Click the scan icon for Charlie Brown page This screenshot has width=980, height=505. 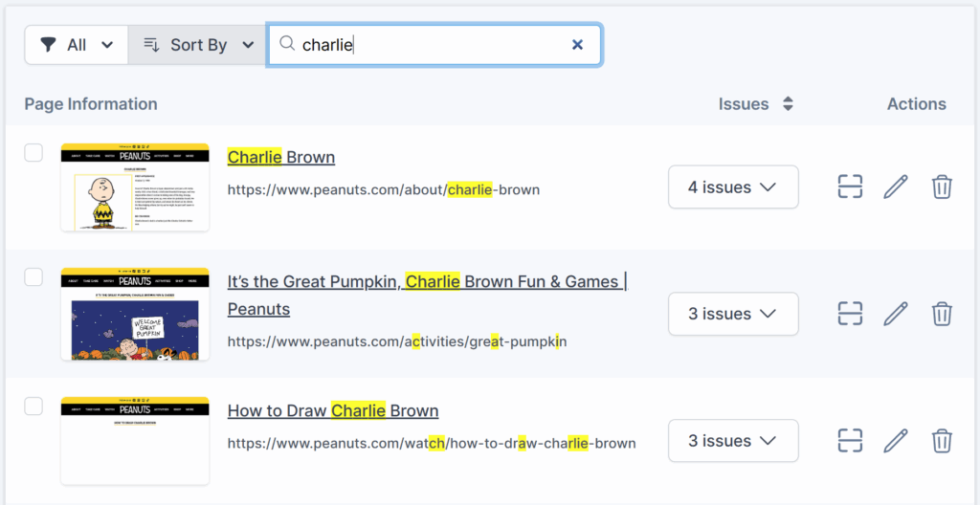[850, 187]
